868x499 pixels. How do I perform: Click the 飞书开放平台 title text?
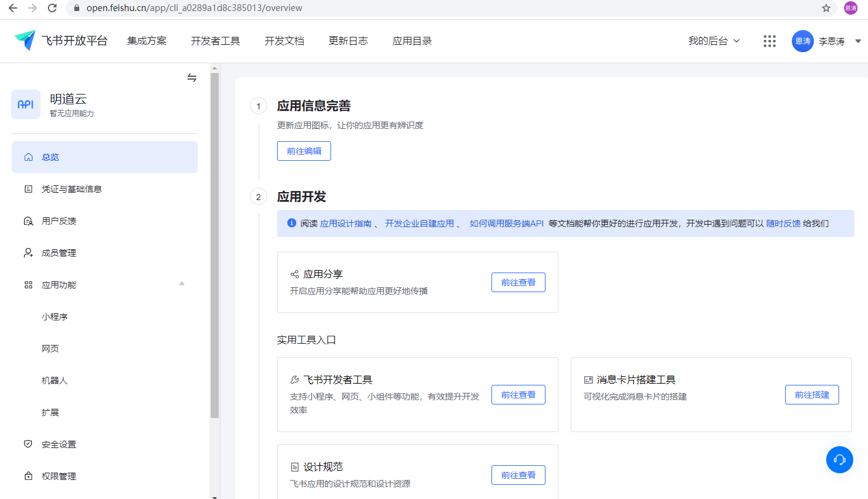tap(74, 41)
